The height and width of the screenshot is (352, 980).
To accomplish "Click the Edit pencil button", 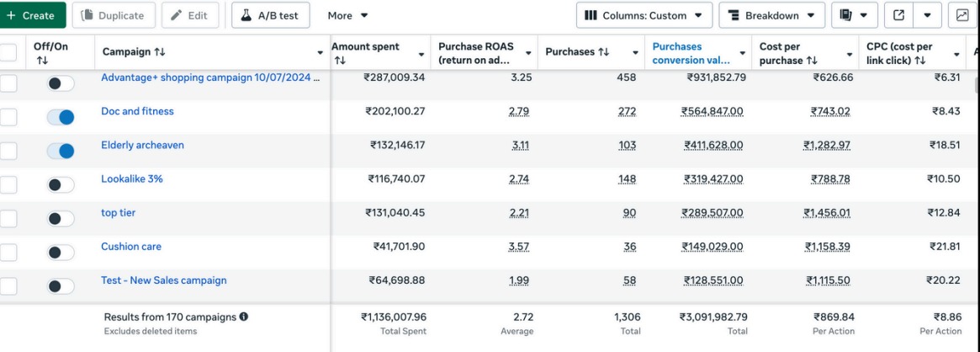I will tap(190, 15).
